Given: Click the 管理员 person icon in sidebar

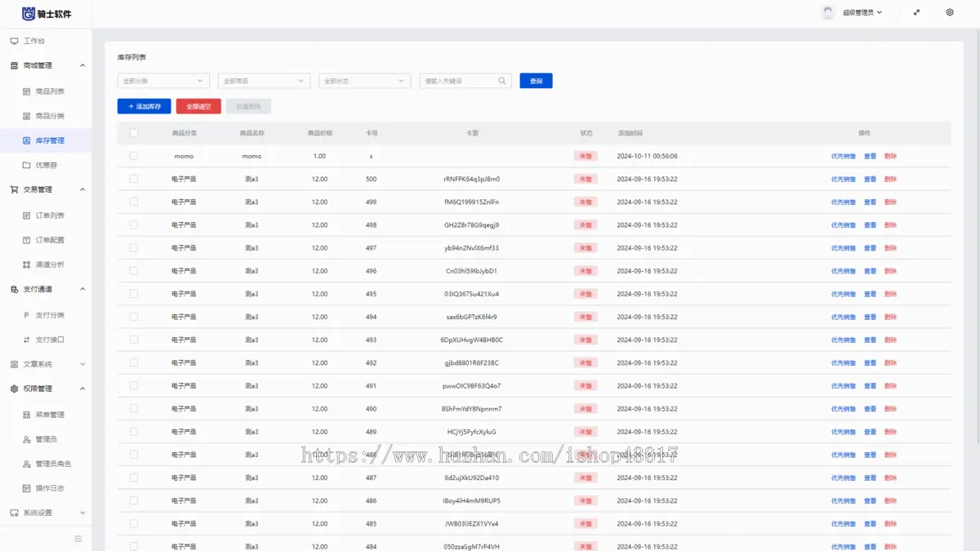Looking at the screenshot, I should (27, 439).
